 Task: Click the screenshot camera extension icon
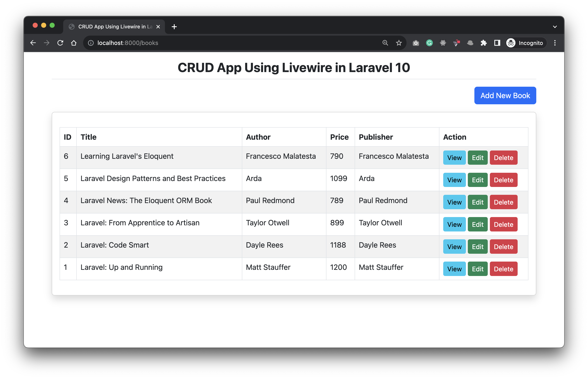tap(416, 43)
